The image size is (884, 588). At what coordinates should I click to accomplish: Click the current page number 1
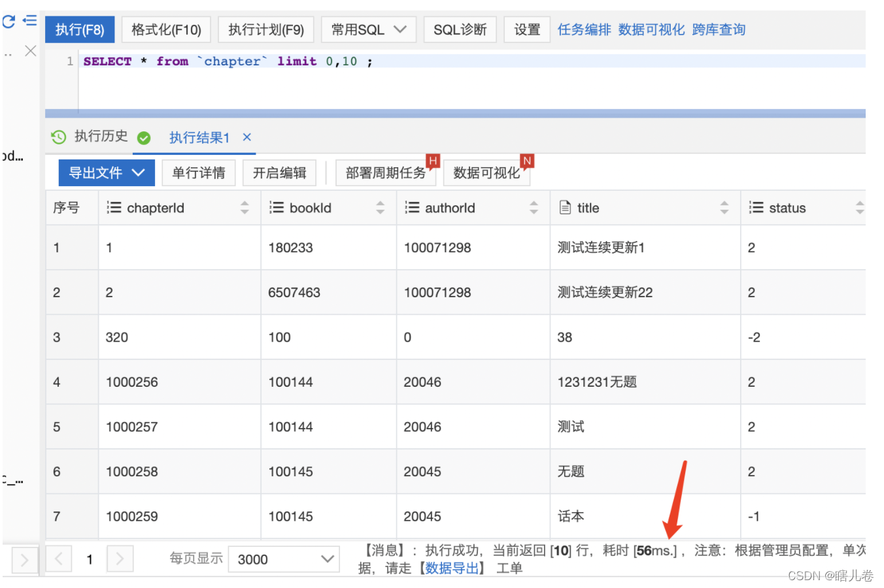point(90,559)
